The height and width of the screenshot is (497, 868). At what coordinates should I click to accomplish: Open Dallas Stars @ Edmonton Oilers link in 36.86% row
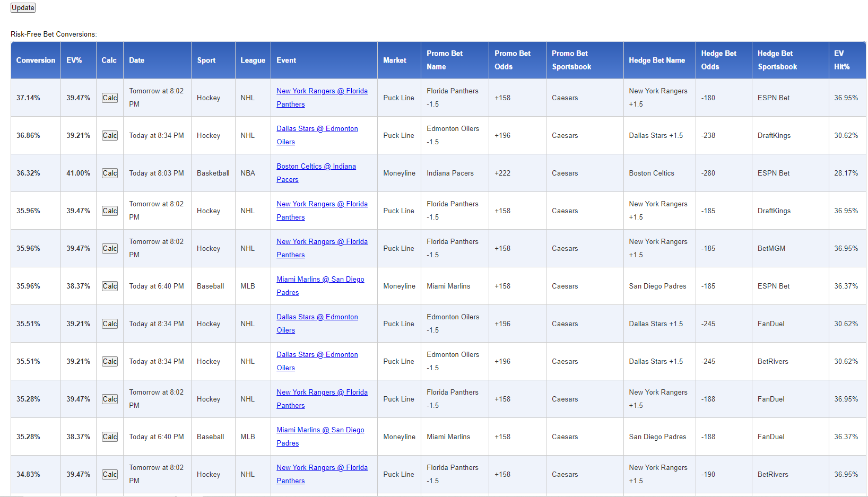coord(317,135)
